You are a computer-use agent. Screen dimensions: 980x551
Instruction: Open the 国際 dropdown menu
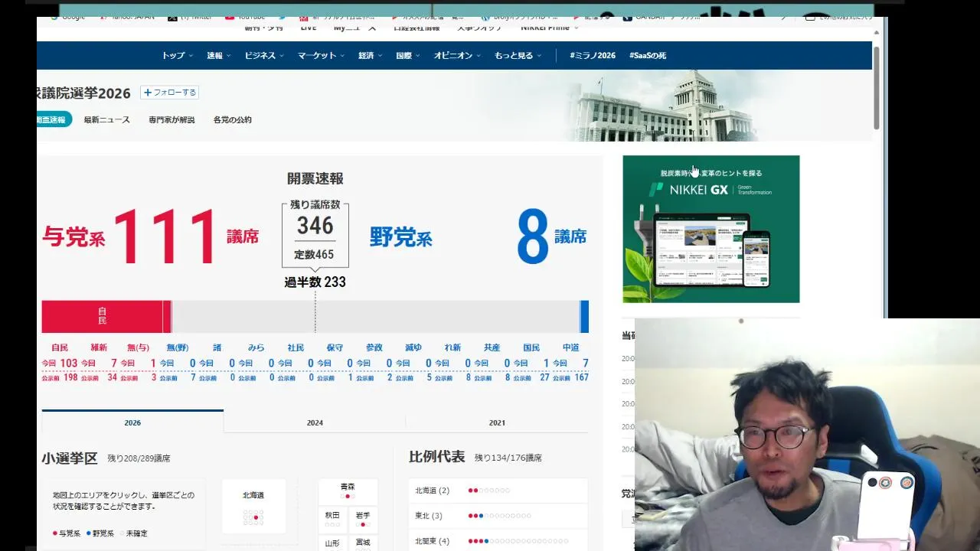click(408, 56)
